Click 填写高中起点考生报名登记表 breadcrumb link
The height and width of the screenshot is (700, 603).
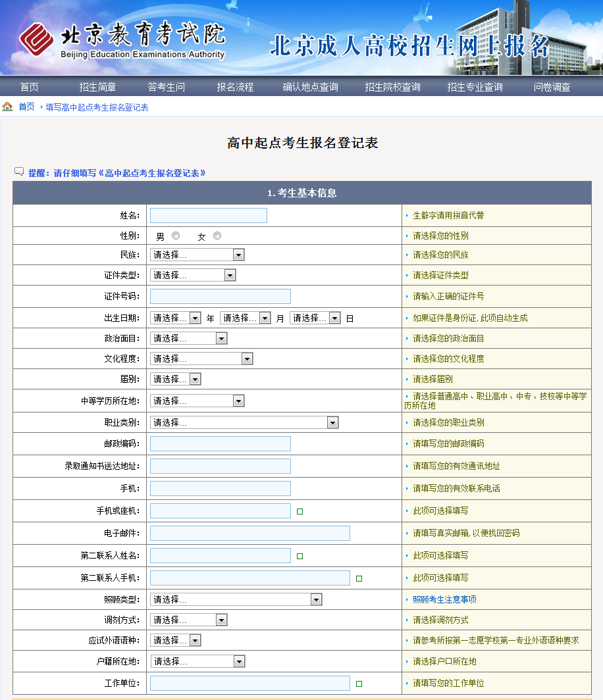tap(97, 107)
